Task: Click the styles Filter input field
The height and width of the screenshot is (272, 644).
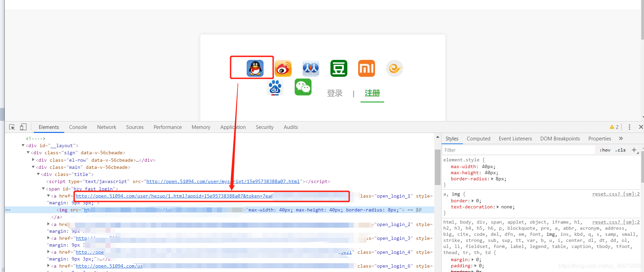Action: coord(519,150)
